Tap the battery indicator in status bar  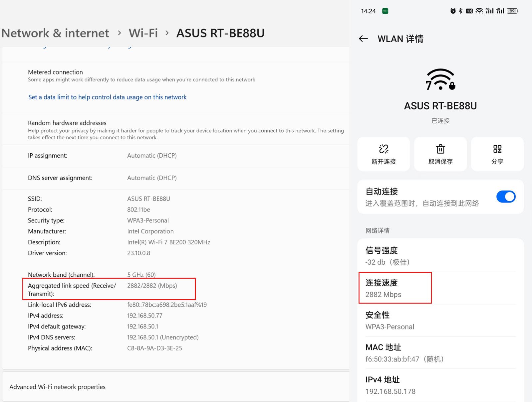pos(512,11)
